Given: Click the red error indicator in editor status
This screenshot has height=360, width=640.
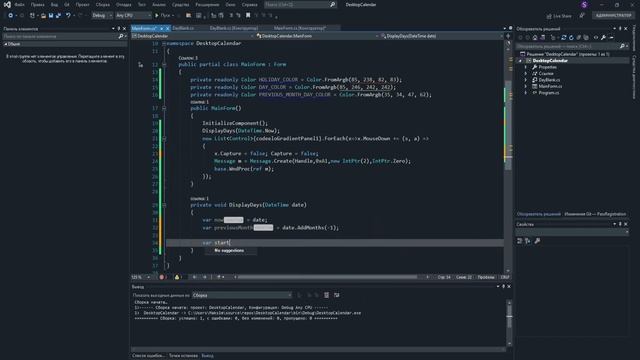Looking at the screenshot, I should (162, 277).
